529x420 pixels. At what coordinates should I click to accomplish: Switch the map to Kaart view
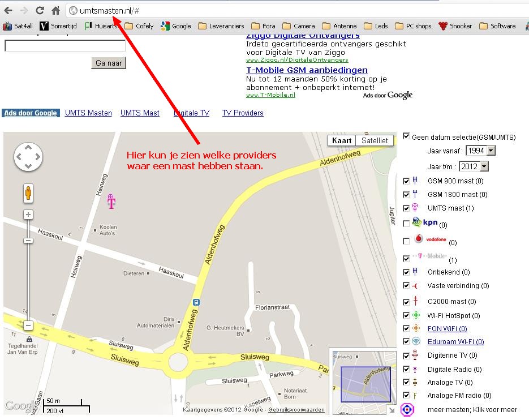342,140
